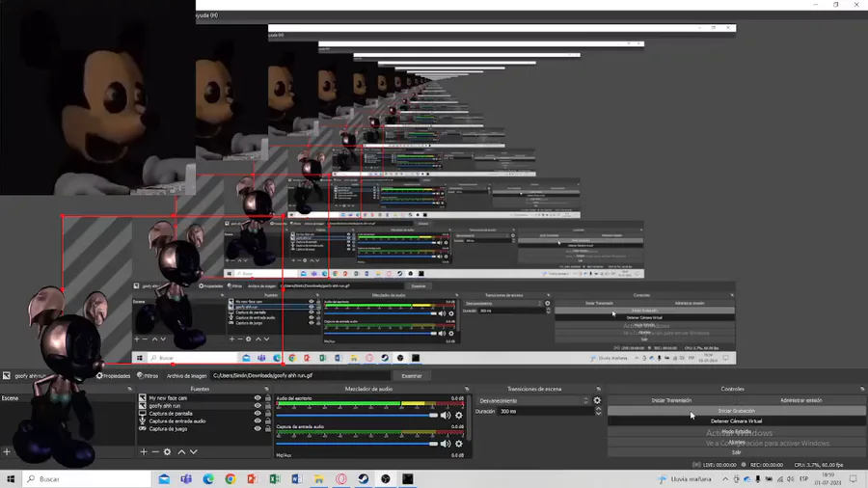The height and width of the screenshot is (488, 868).
Task: Click Iniciar Transmisión button
Action: (671, 400)
